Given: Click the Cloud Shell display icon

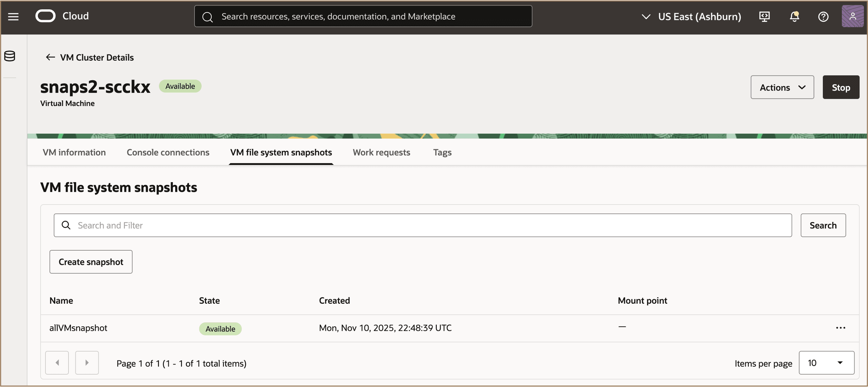Looking at the screenshot, I should point(764,16).
